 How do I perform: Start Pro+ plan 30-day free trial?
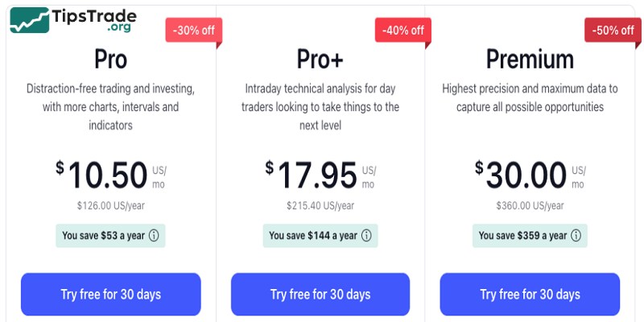(x=320, y=294)
